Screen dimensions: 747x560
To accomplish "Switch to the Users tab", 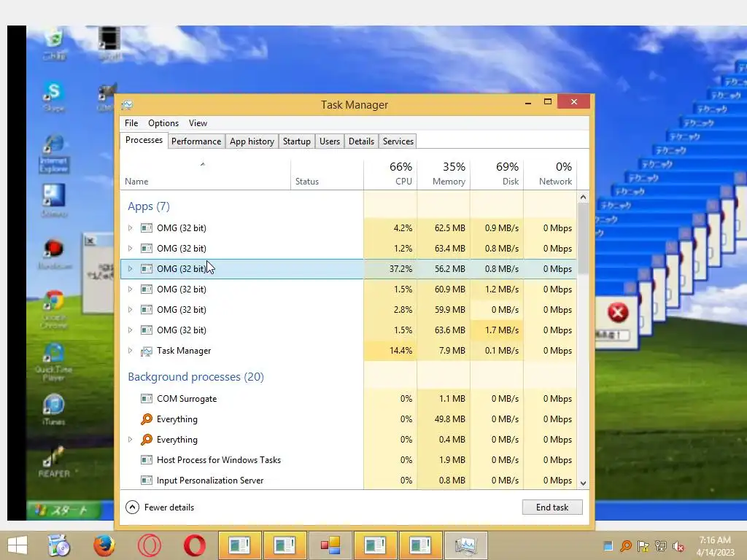I will (330, 141).
